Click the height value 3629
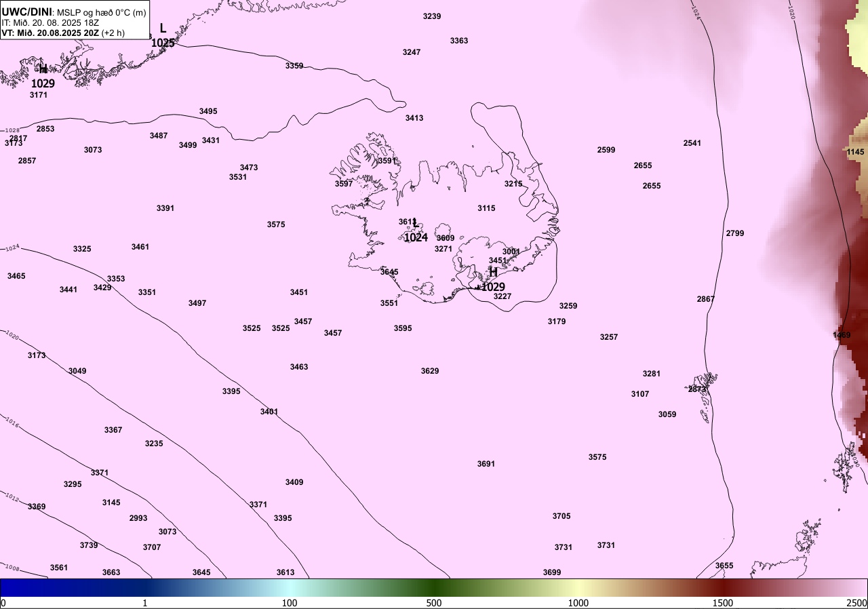Image resolution: width=868 pixels, height=609 pixels. [430, 371]
